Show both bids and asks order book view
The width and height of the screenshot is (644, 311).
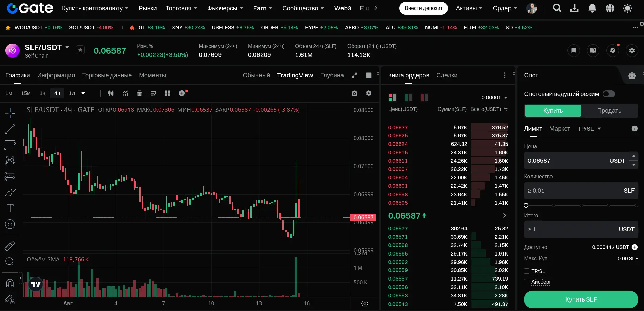[x=392, y=97]
